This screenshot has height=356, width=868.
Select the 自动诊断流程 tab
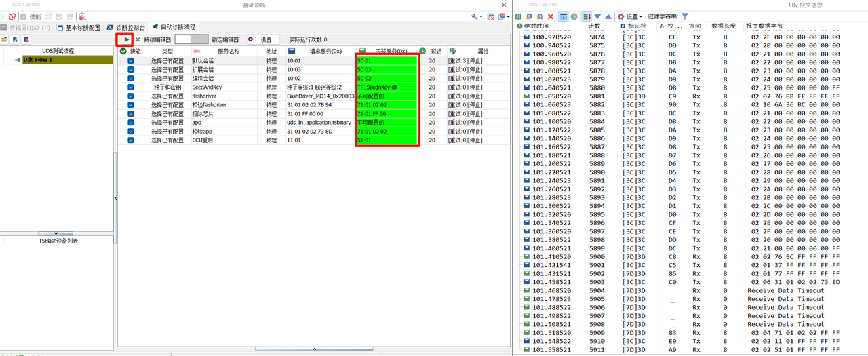point(174,27)
